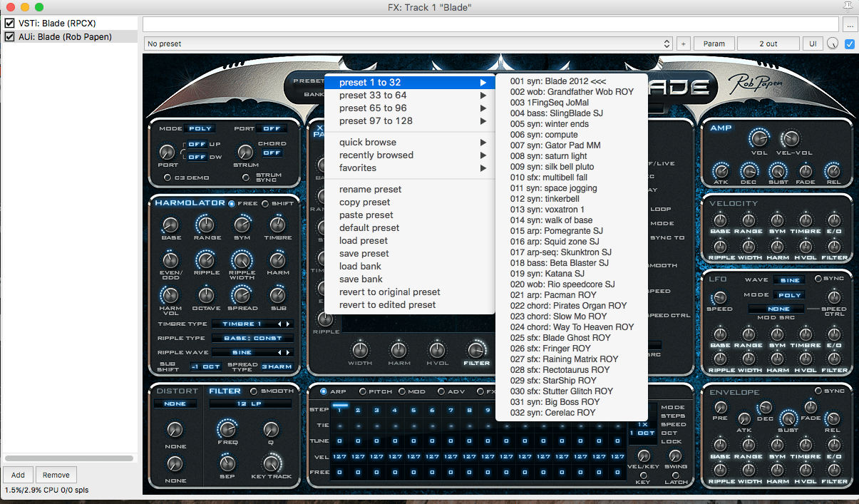Viewport: 859px width, 504px height.
Task: Enable LFO SYNC toggle
Action: (x=818, y=279)
